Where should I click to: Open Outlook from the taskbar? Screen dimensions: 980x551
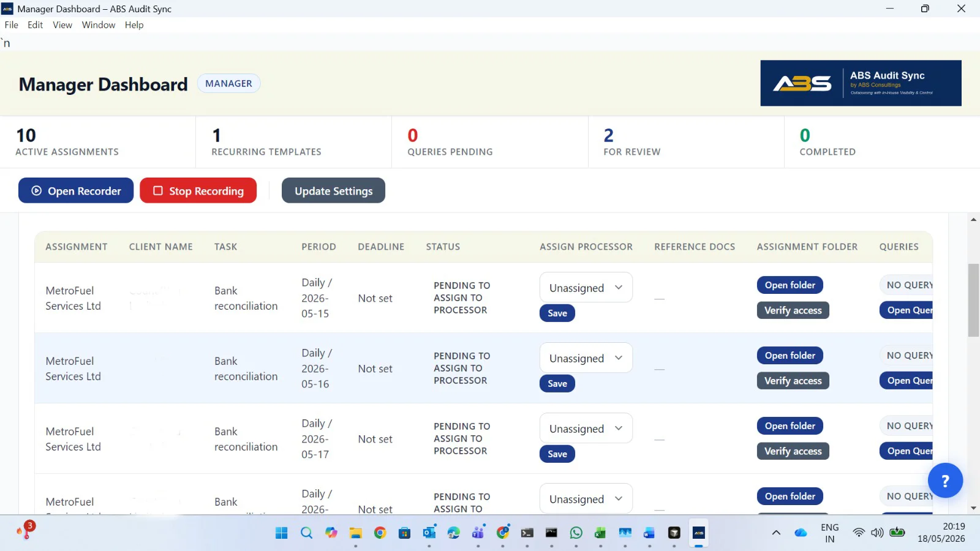coord(429,533)
